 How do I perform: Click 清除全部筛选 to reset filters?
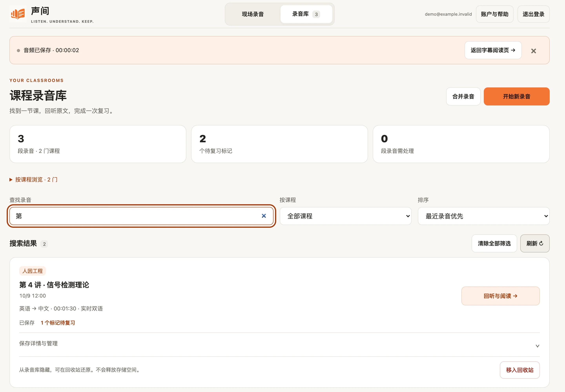pyautogui.click(x=494, y=243)
